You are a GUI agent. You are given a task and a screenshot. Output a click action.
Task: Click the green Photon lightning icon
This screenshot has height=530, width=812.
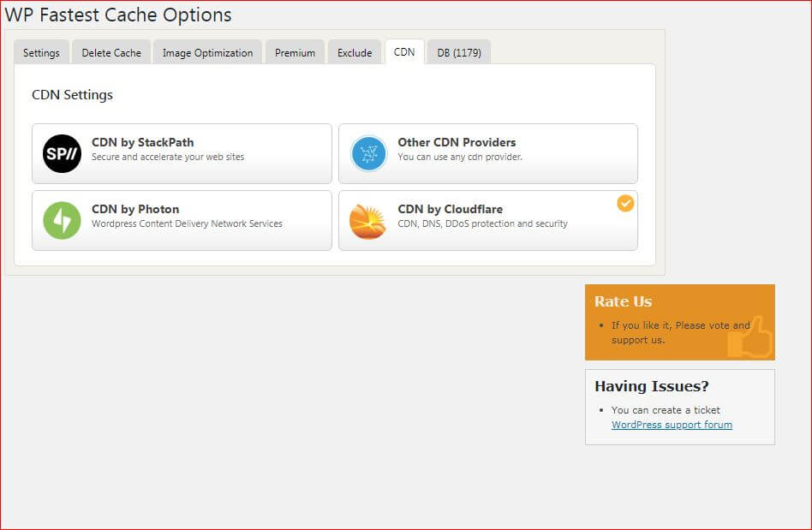tap(62, 221)
